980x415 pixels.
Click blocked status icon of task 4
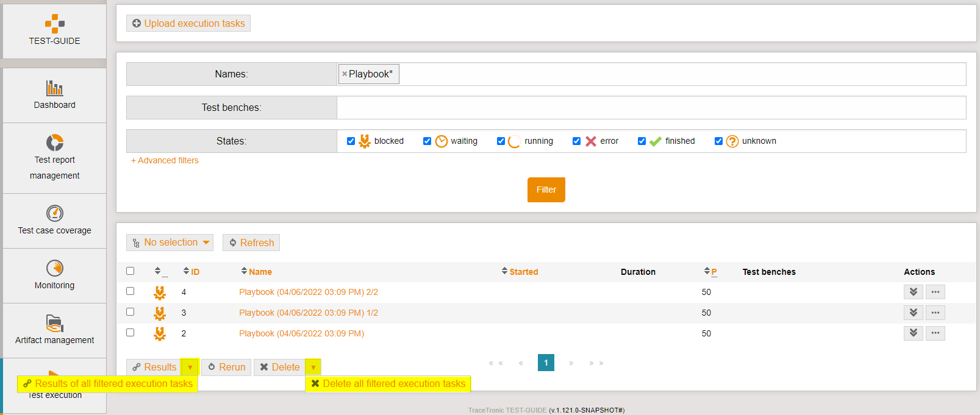point(160,293)
